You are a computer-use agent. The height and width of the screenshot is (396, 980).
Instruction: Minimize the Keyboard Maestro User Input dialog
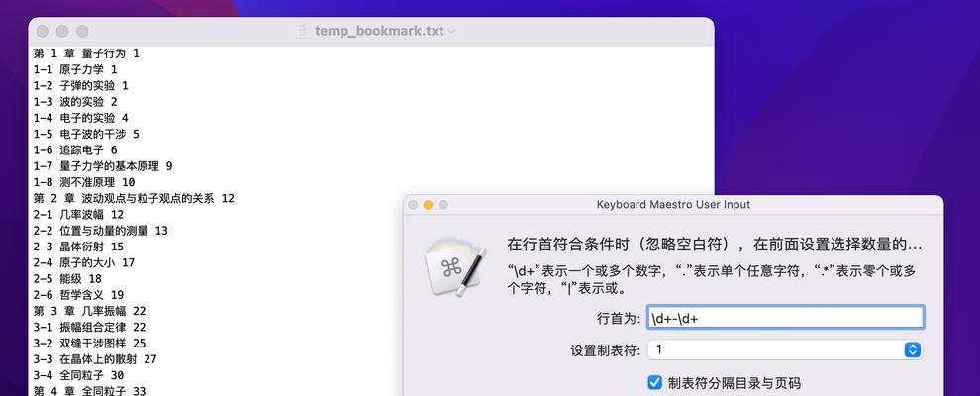point(428,205)
